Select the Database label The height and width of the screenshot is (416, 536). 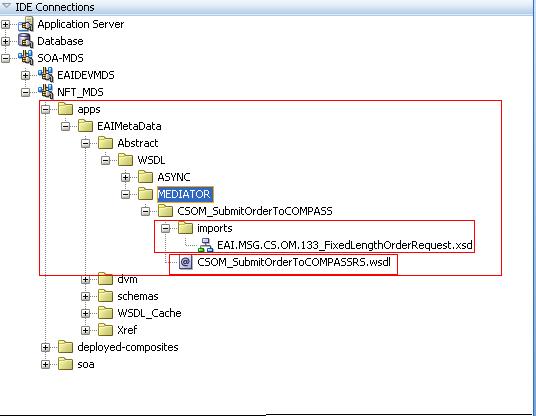pyautogui.click(x=60, y=41)
